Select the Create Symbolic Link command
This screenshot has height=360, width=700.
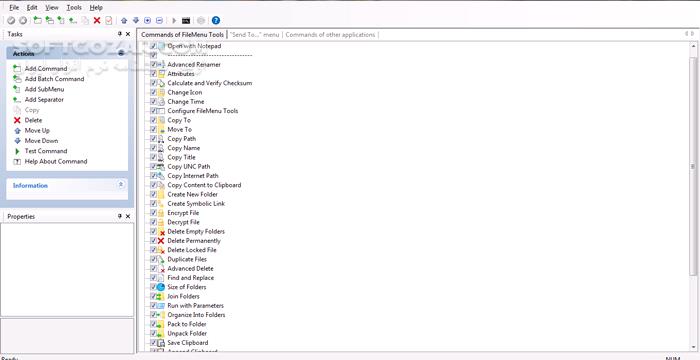[x=196, y=204]
